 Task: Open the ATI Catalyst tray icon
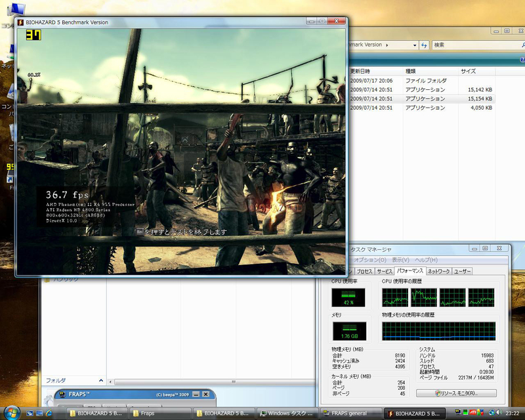tap(472, 412)
